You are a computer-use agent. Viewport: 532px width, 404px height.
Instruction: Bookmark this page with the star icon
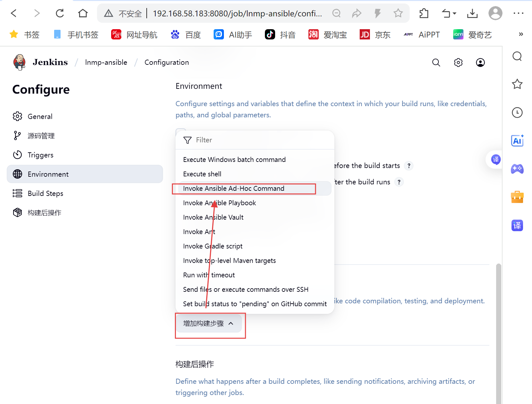coord(398,13)
